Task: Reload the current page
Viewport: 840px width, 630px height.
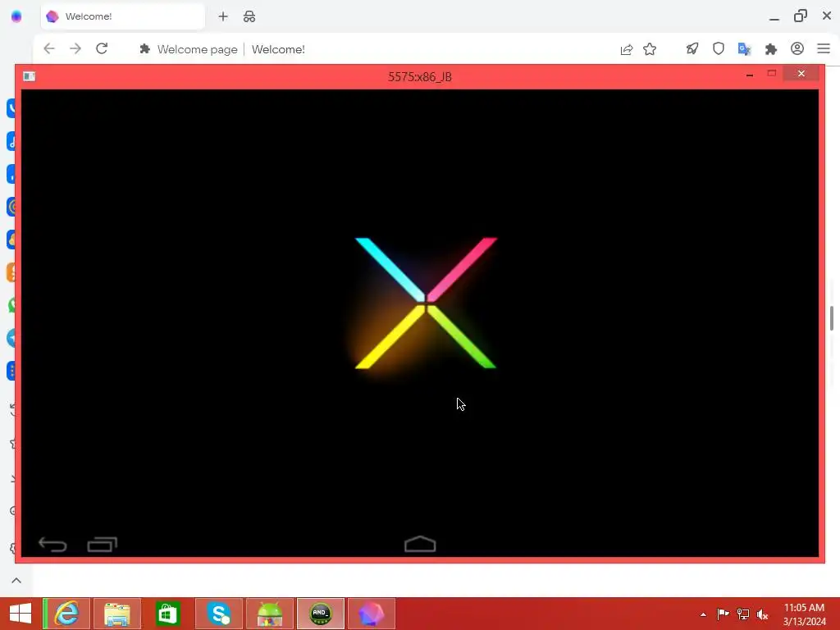Action: (102, 48)
